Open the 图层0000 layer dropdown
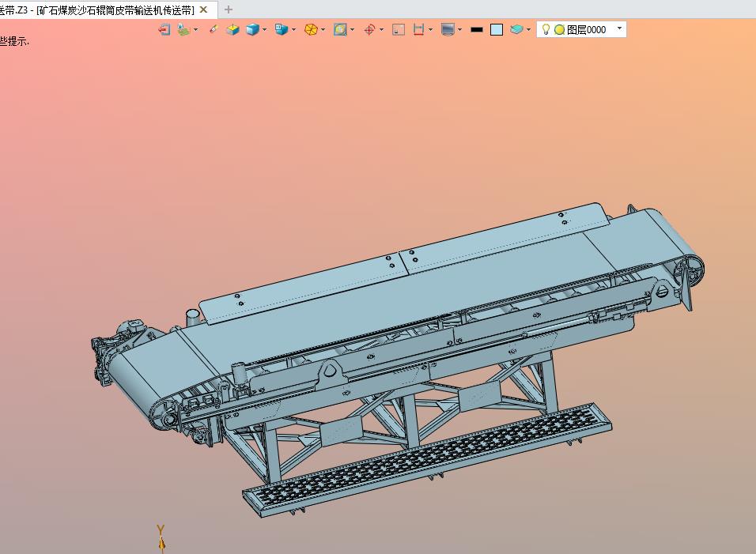Image resolution: width=756 pixels, height=554 pixels. click(x=619, y=28)
